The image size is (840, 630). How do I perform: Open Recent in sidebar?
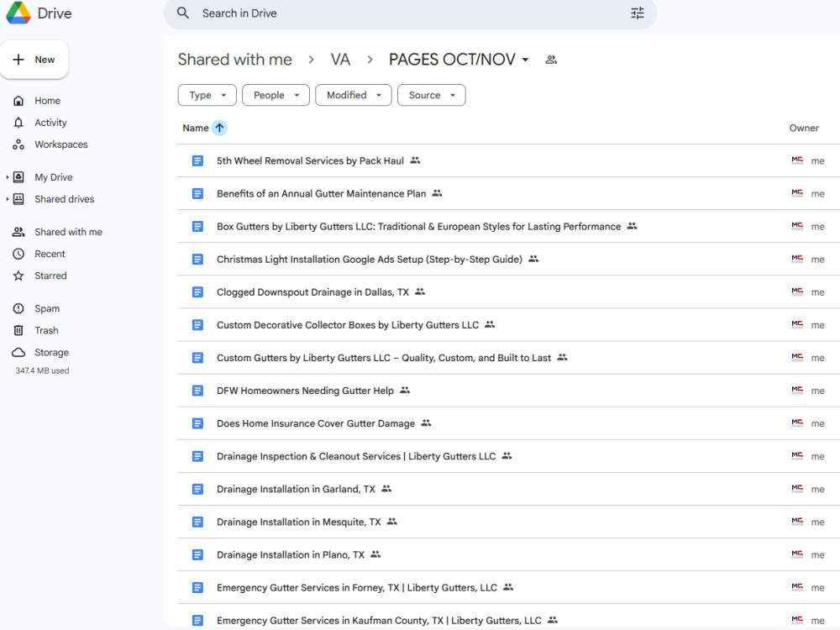pos(50,254)
